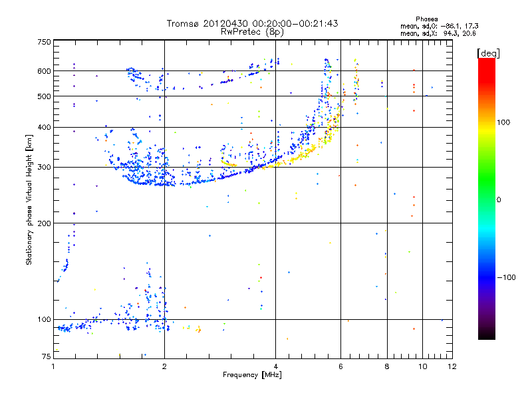Image resolution: width=532 pixels, height=399 pixels.
Task: Click the x-axis tick label '12'
Action: 452,366
